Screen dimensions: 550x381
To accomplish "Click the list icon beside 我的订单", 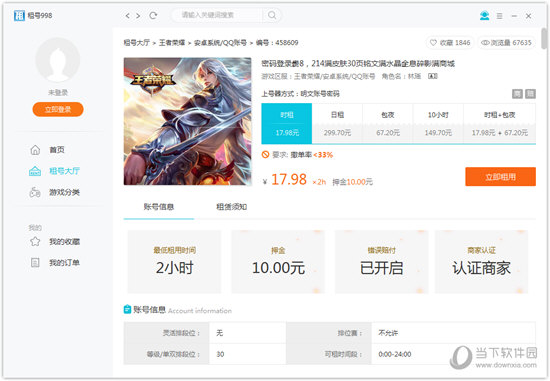I will (35, 262).
